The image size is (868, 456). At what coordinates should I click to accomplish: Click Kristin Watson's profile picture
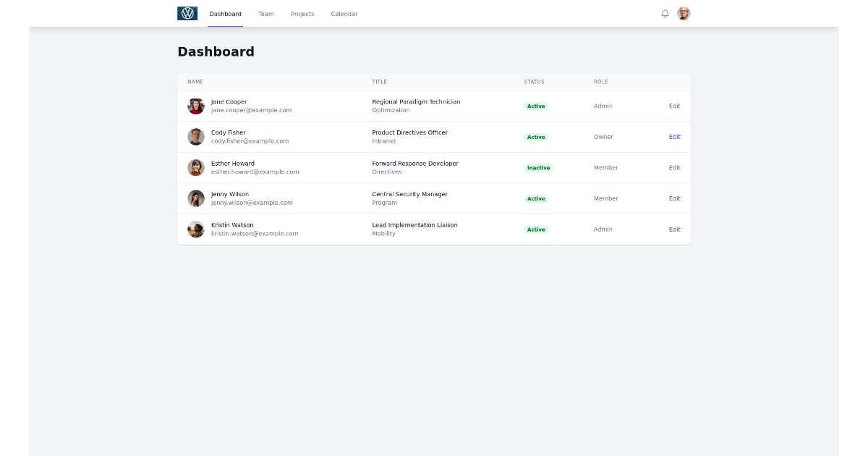[195, 229]
